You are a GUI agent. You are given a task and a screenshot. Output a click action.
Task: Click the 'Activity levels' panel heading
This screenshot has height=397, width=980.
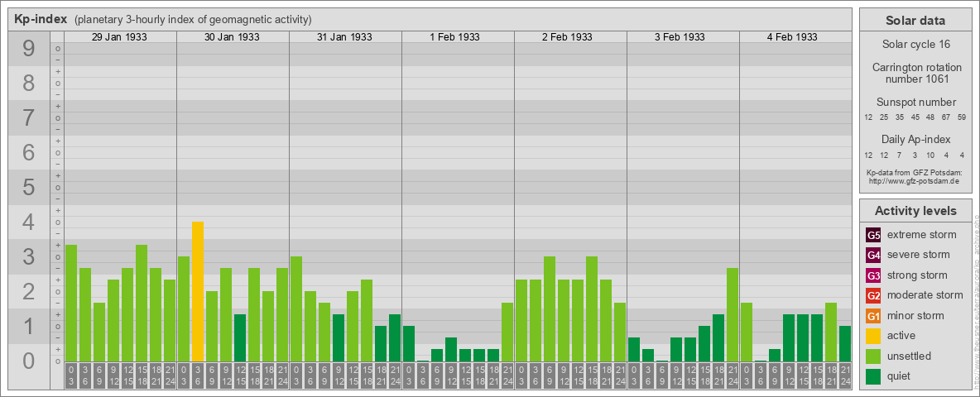(915, 211)
